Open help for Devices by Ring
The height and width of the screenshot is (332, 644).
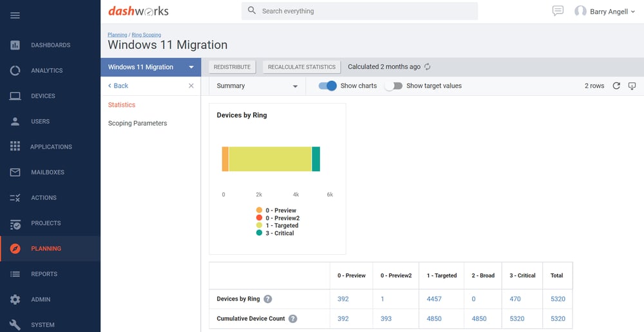[x=268, y=299]
